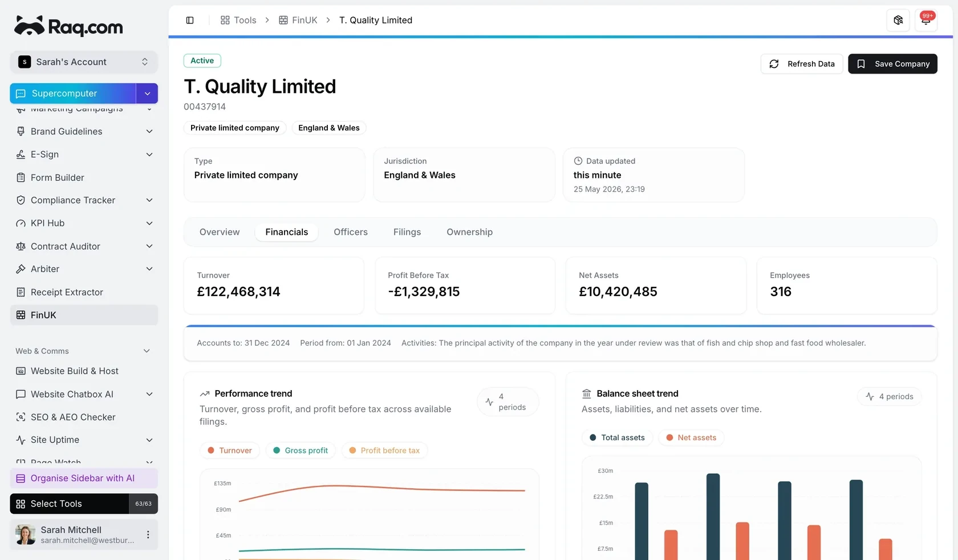Open Receipt Extractor in sidebar
Image resolution: width=958 pixels, height=560 pixels.
pos(84,292)
